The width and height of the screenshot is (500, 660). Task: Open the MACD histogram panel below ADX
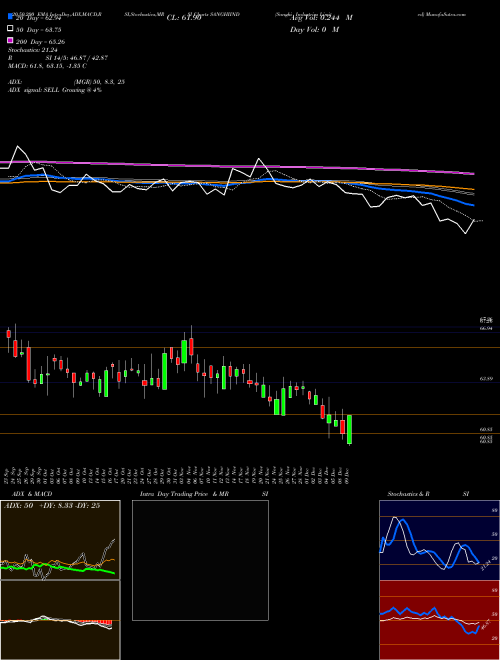tap(60, 620)
